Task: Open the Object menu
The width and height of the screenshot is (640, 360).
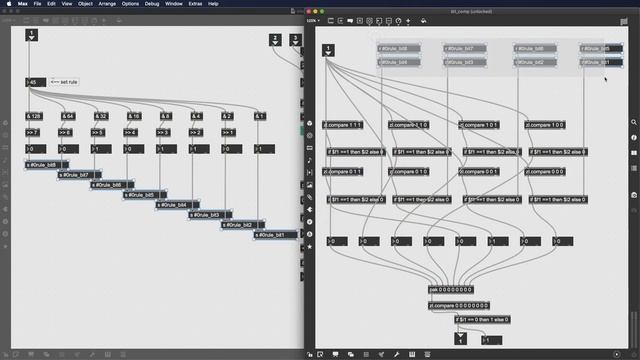Action: click(85, 4)
